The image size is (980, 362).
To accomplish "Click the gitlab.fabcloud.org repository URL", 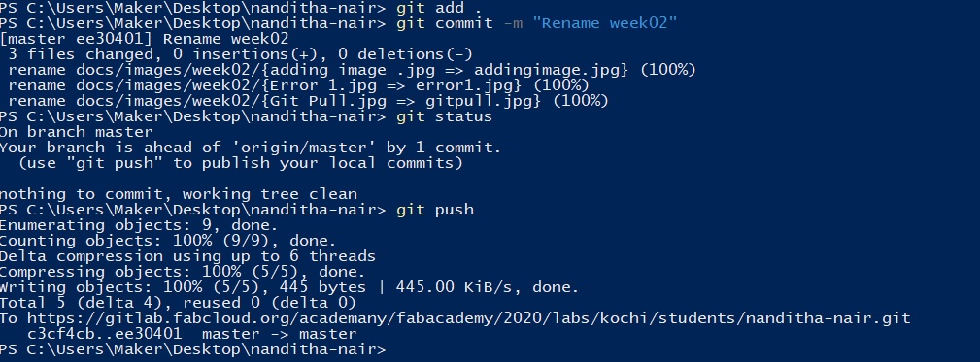I will [x=469, y=319].
